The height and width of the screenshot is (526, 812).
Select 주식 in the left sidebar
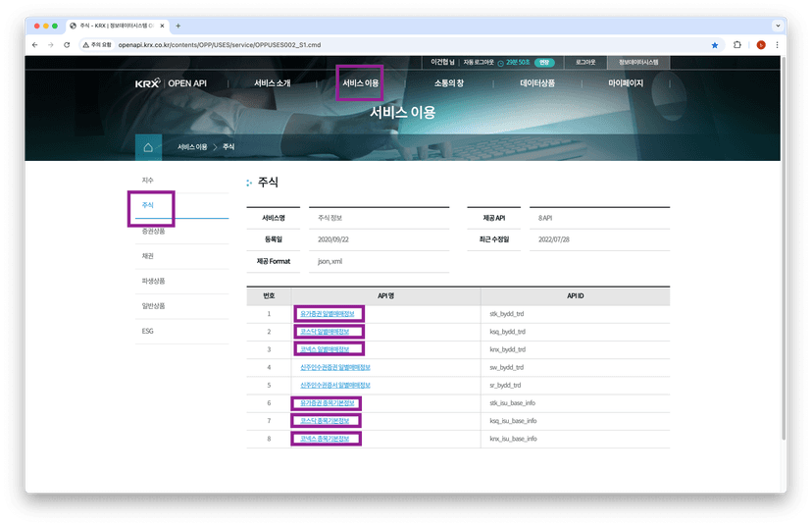(x=148, y=205)
